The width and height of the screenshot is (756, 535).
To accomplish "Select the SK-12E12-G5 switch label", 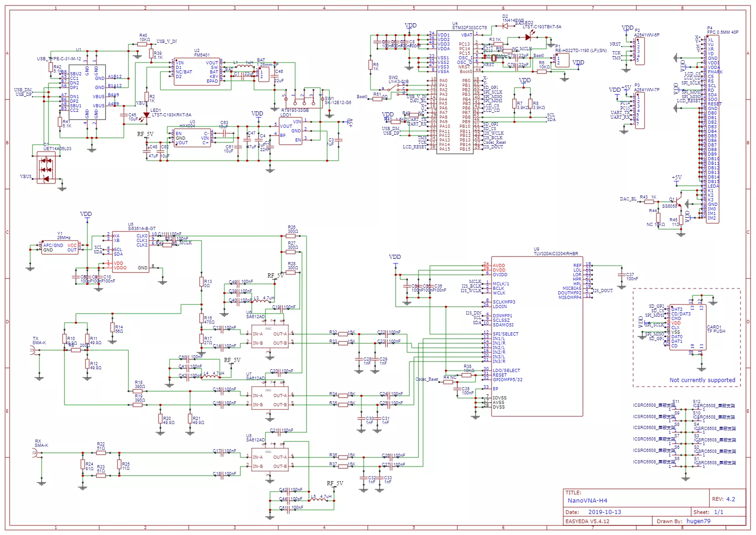I will click(338, 103).
